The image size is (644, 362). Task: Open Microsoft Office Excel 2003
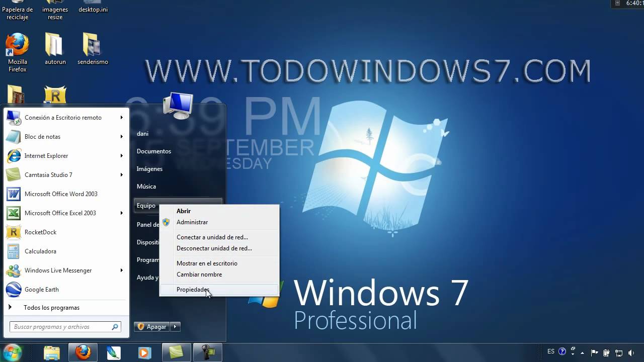tap(65, 213)
